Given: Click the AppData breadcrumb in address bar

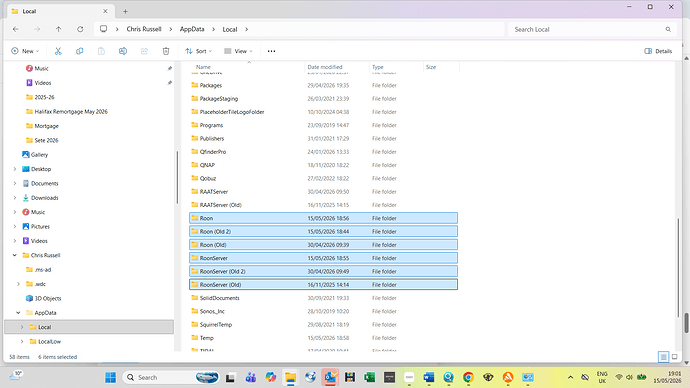Looking at the screenshot, I should [192, 29].
